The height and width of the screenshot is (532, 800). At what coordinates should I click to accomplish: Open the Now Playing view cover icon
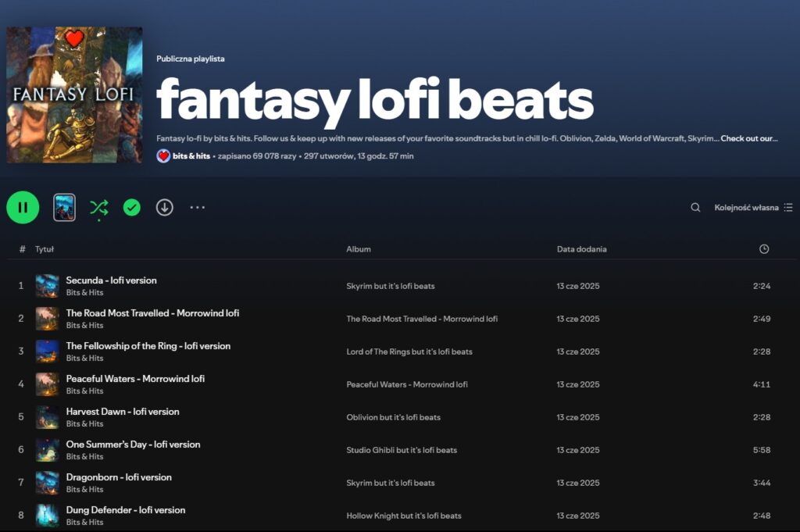64,207
